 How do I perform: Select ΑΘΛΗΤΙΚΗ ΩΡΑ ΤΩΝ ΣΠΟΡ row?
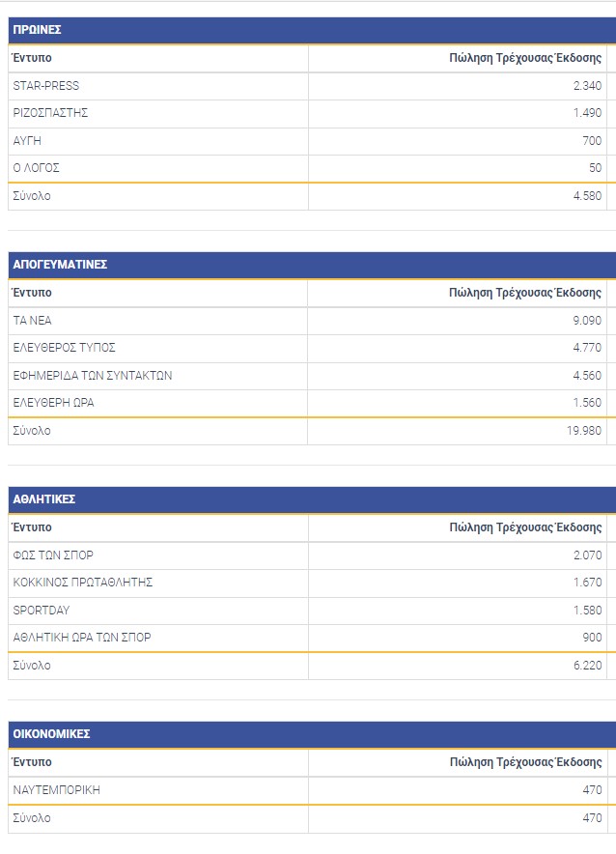[x=82, y=638]
